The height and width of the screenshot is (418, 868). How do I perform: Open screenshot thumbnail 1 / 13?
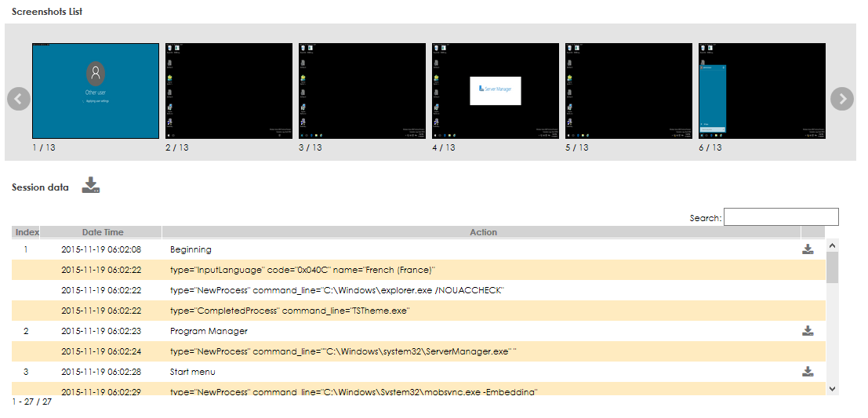coord(96,91)
